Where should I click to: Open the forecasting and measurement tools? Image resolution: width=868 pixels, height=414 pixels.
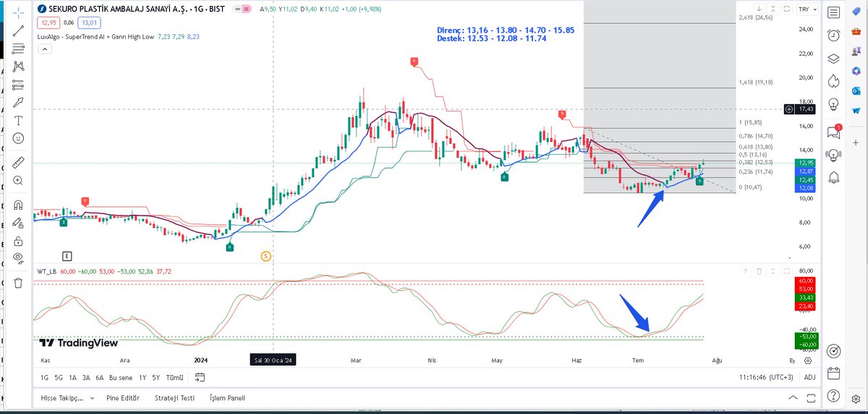click(18, 84)
